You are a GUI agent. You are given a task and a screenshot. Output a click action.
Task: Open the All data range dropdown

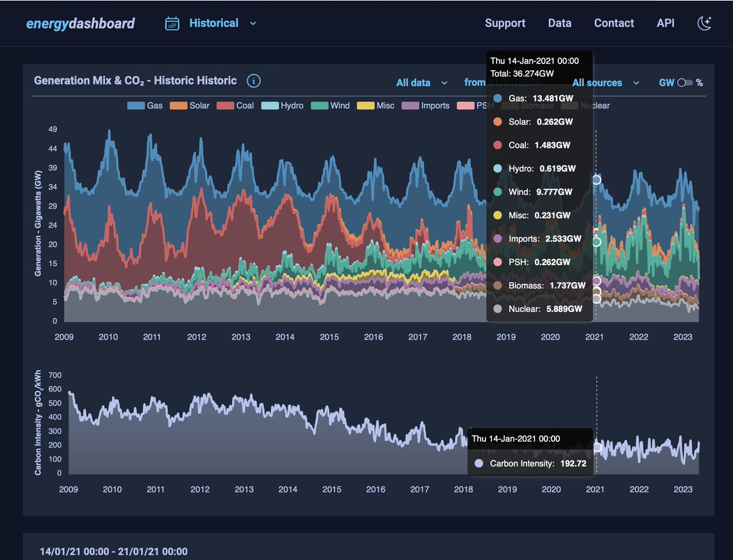click(422, 82)
